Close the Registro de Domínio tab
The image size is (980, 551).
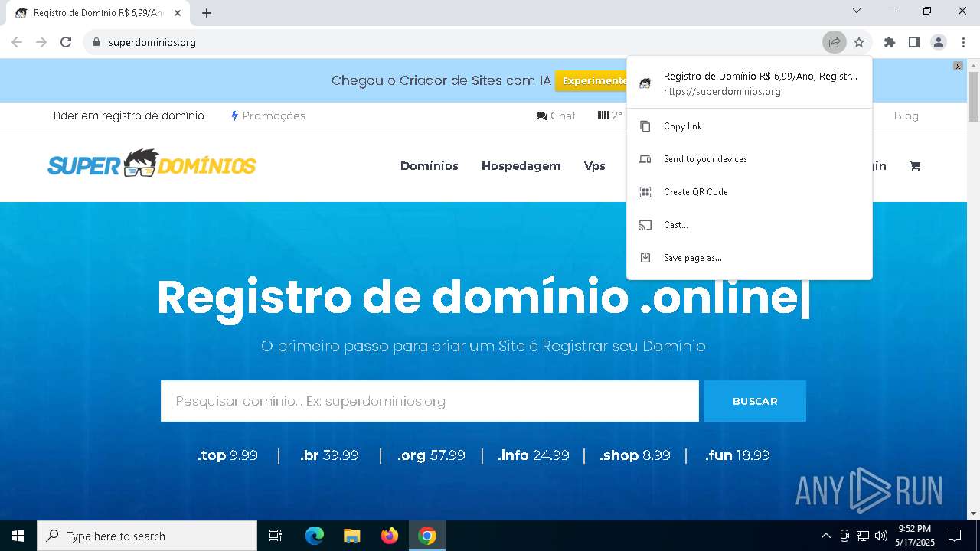(178, 13)
